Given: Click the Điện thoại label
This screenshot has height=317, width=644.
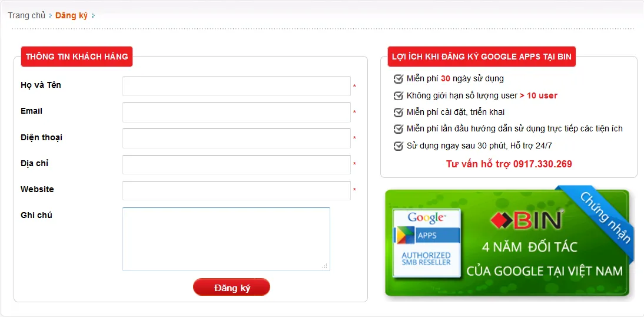Looking at the screenshot, I should [41, 137].
